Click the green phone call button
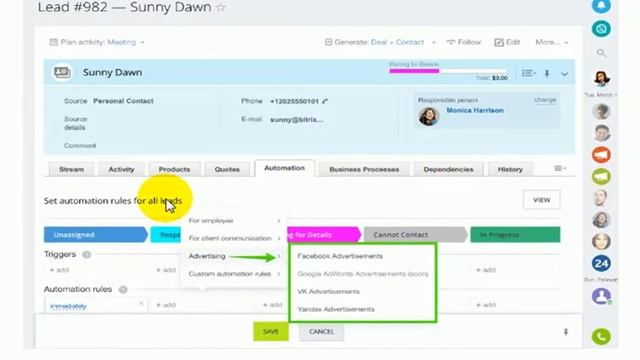 coord(601,336)
